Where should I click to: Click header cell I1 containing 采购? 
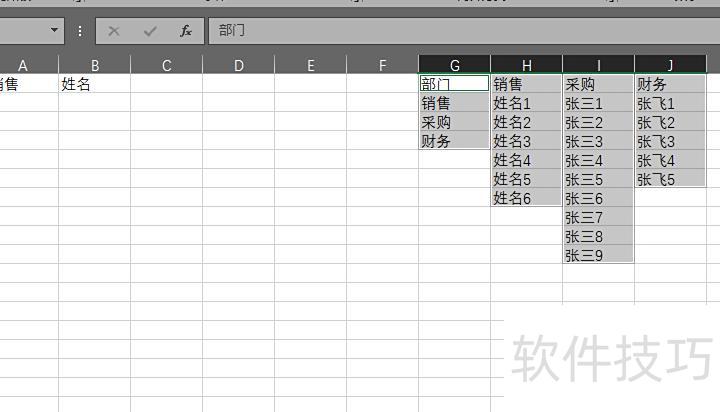[x=598, y=84]
